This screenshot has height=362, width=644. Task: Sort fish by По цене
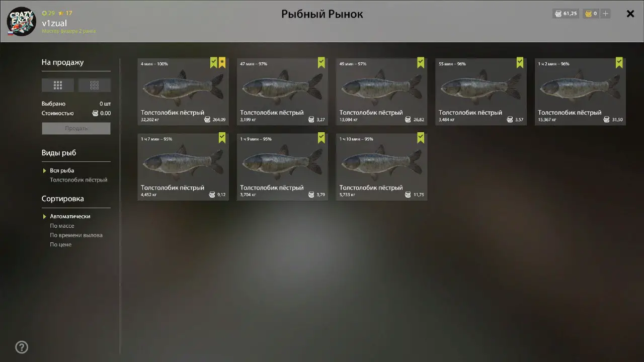(x=60, y=244)
